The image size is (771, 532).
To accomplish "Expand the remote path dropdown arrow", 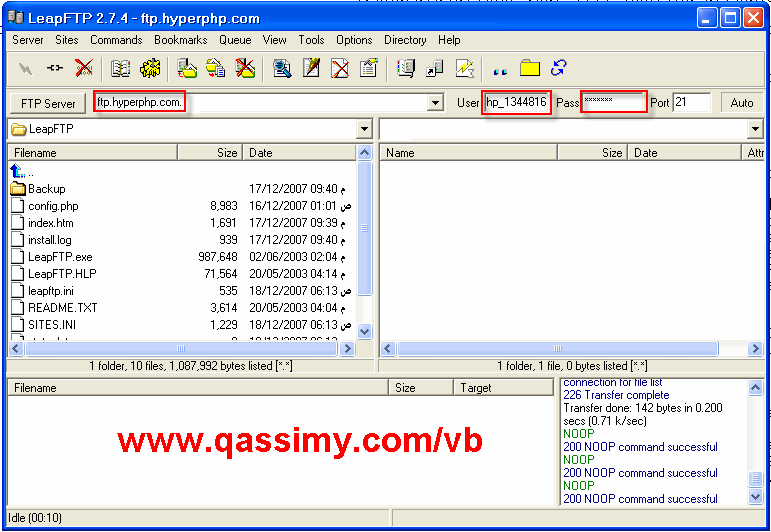I will pyautogui.click(x=755, y=129).
